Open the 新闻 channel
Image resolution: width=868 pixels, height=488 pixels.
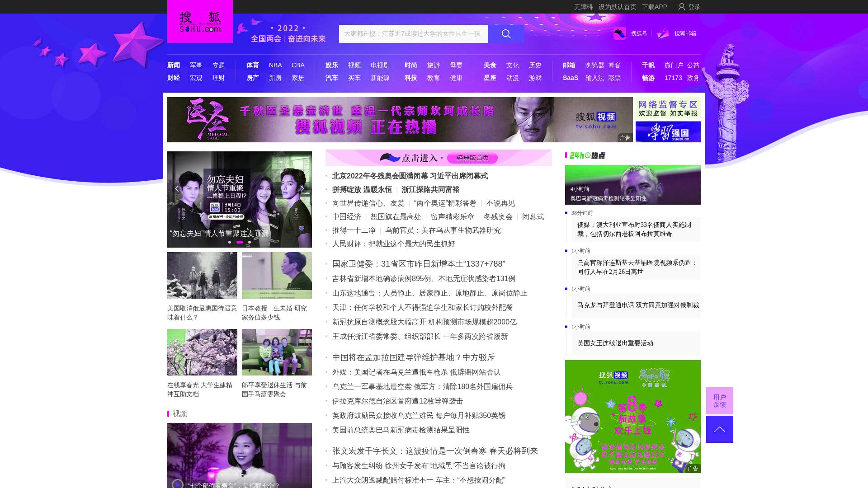[x=174, y=65]
